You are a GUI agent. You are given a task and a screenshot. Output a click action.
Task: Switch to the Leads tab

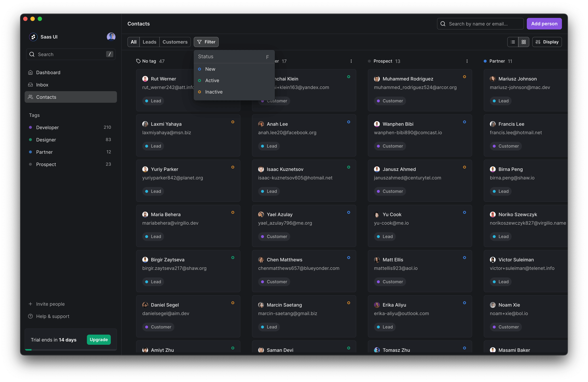point(149,42)
